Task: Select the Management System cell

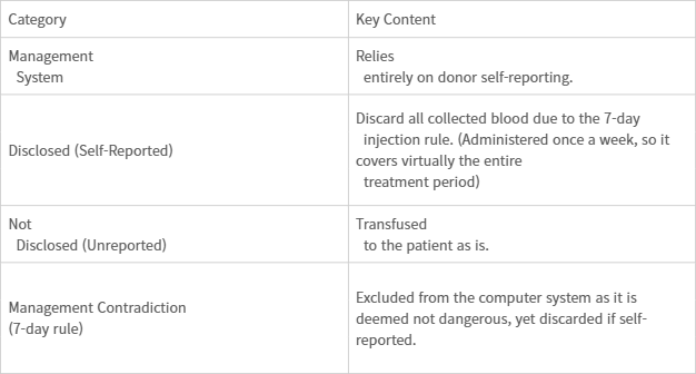Action: pyautogui.click(x=174, y=66)
